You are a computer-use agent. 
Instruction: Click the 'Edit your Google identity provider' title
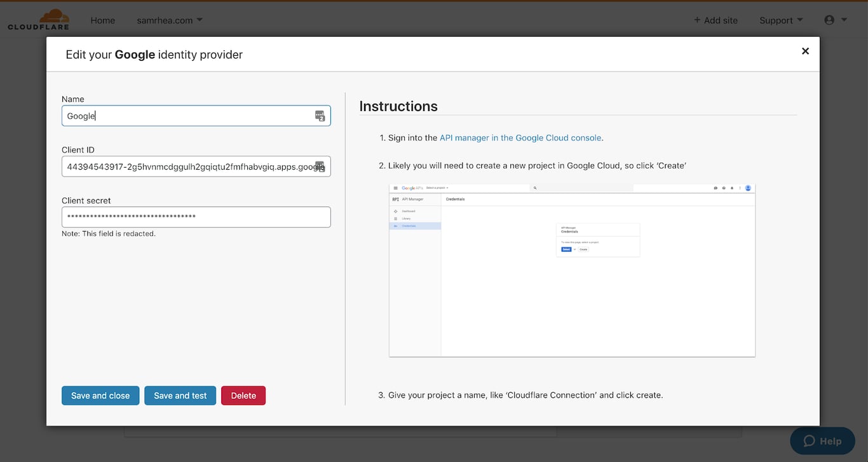(x=154, y=55)
